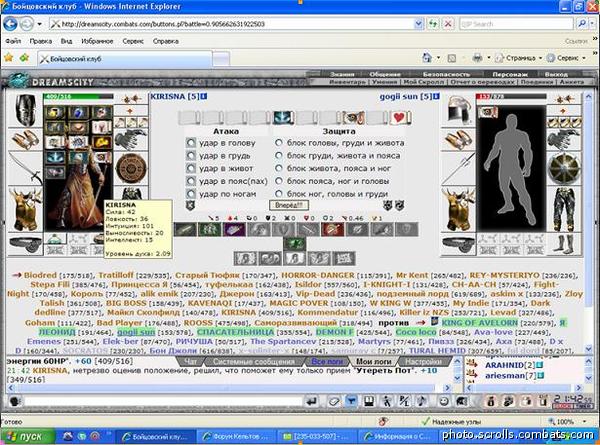Click gogli sun's leg armor slot
The width and height of the screenshot is (600, 445).
point(564,209)
